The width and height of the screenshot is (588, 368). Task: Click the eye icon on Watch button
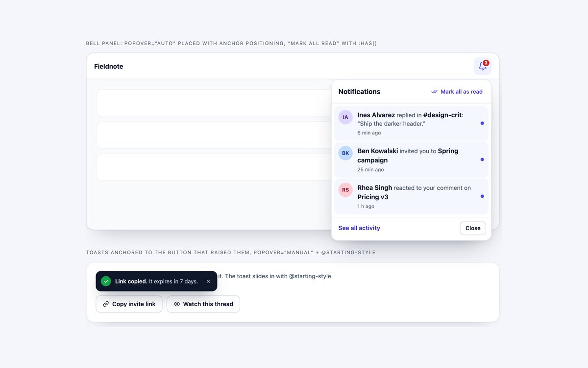click(x=177, y=304)
